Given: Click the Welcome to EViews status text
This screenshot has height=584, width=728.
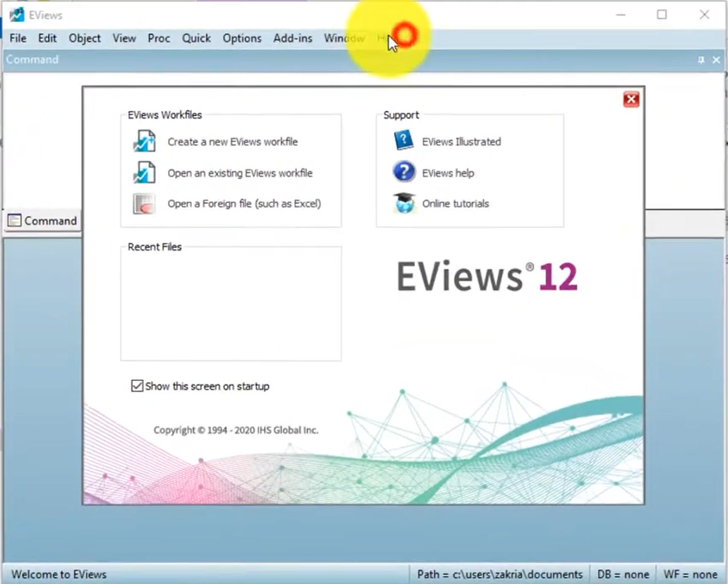Looking at the screenshot, I should click(x=59, y=574).
